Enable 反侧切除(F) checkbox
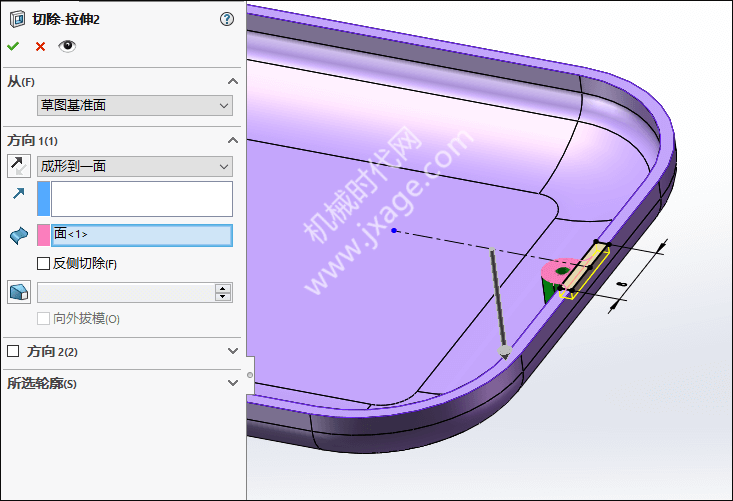Viewport: 733px width, 501px height. click(x=43, y=264)
